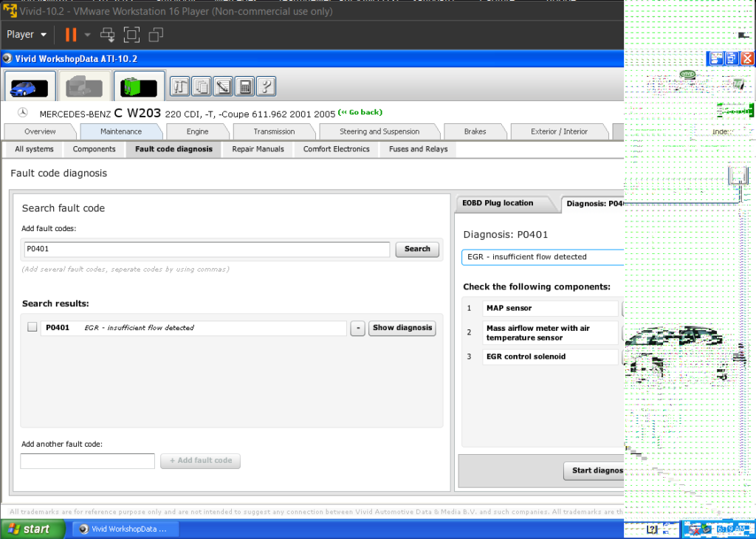Click the Start button on taskbar
The height and width of the screenshot is (539, 756).
point(32,529)
